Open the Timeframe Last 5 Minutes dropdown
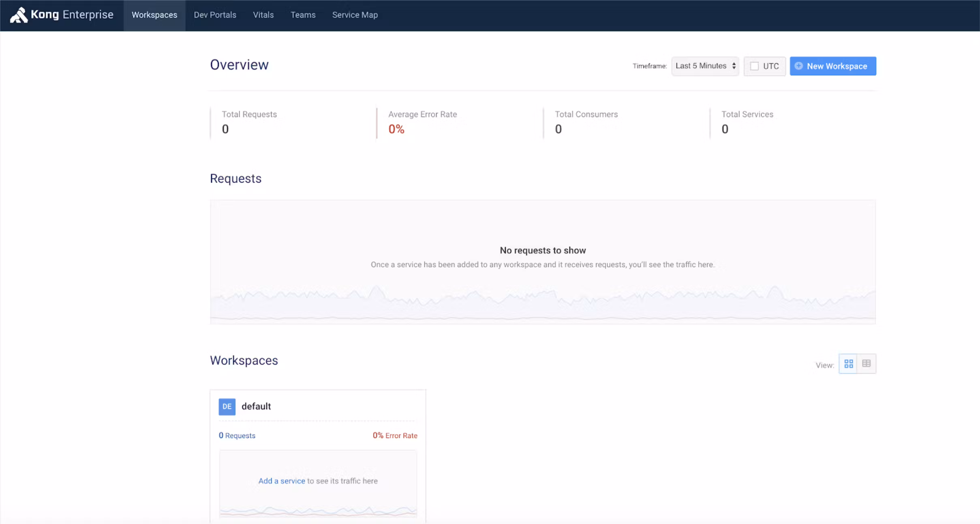Screen dimensions: 980x524 coord(705,66)
